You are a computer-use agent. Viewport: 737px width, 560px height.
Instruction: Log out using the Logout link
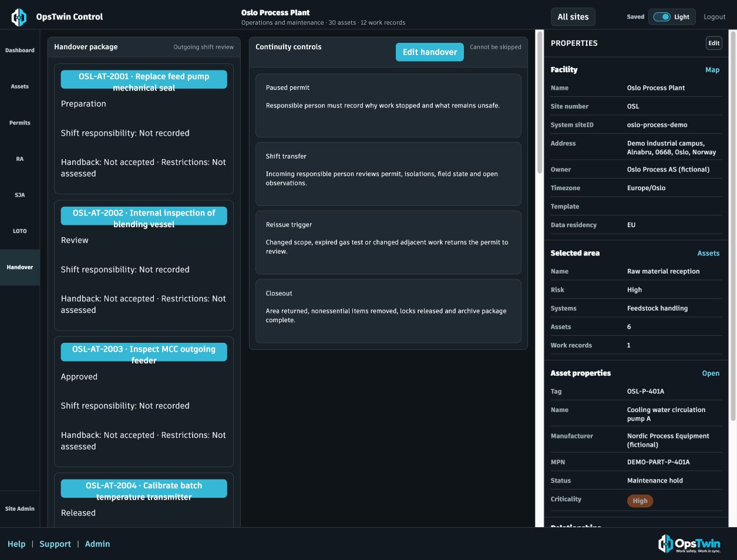coord(715,17)
